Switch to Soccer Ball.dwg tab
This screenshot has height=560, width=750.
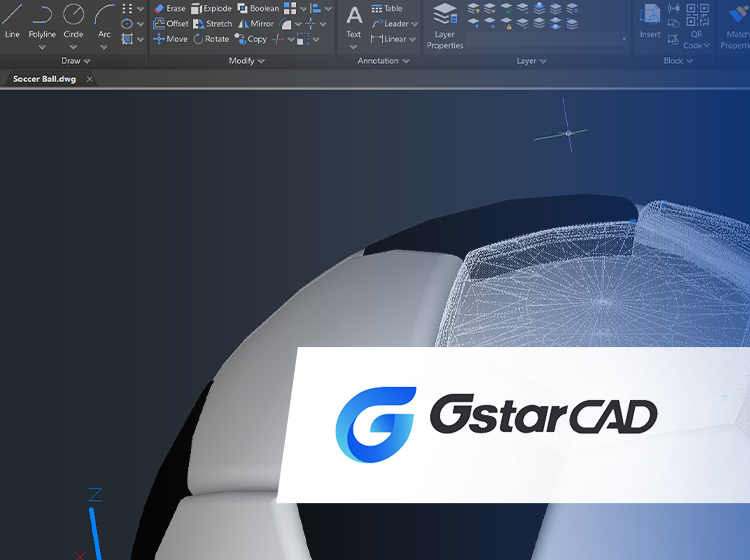(44, 79)
